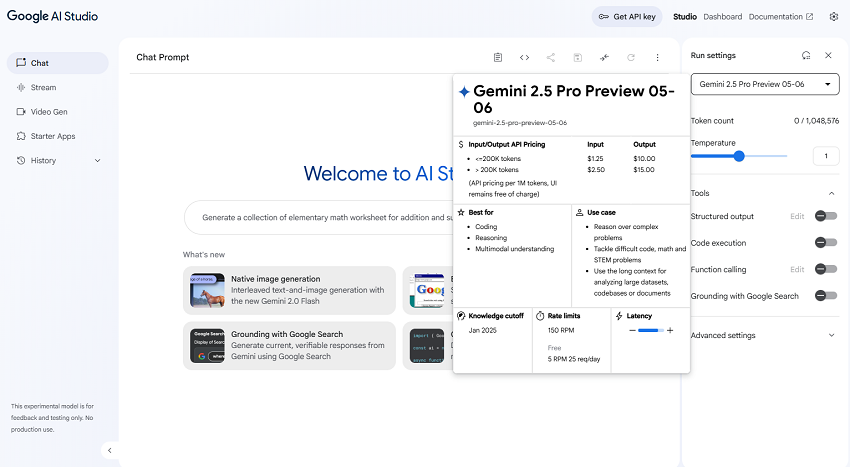Click the latency indicator bar

651,330
